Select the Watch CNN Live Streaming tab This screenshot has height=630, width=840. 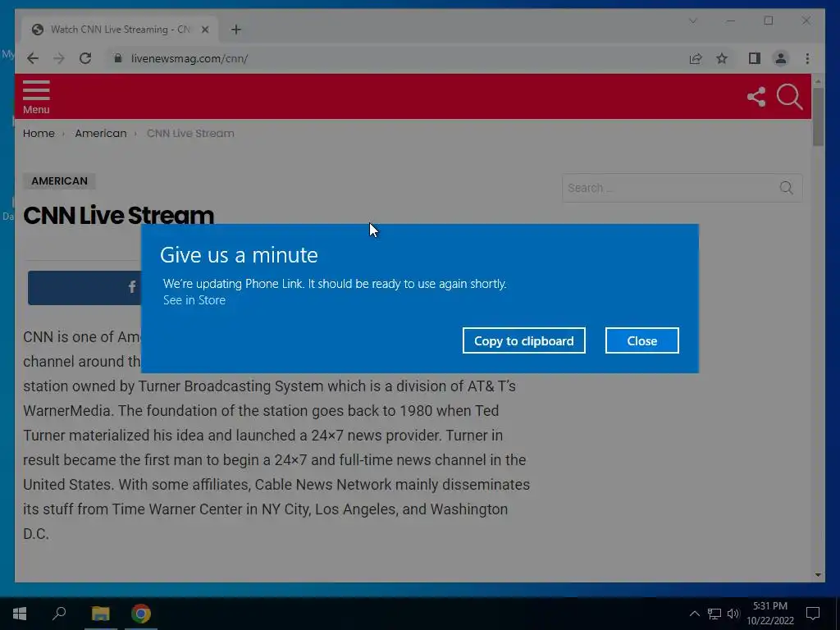(120, 30)
